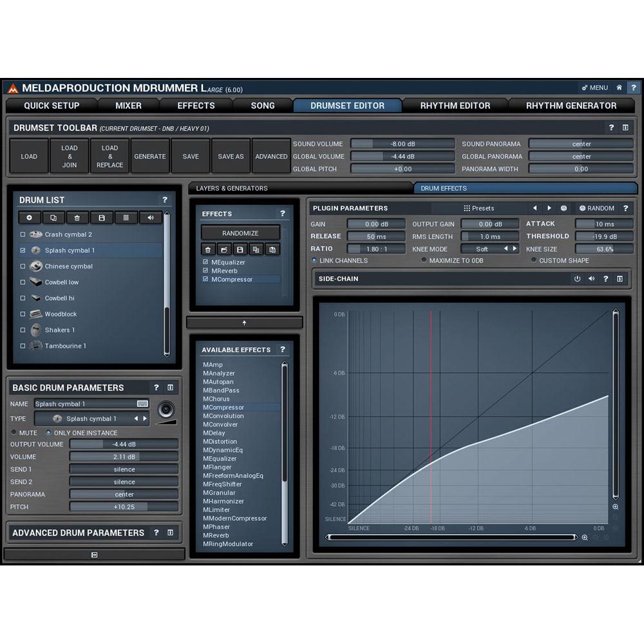Uncheck the MReverb effect

205,270
